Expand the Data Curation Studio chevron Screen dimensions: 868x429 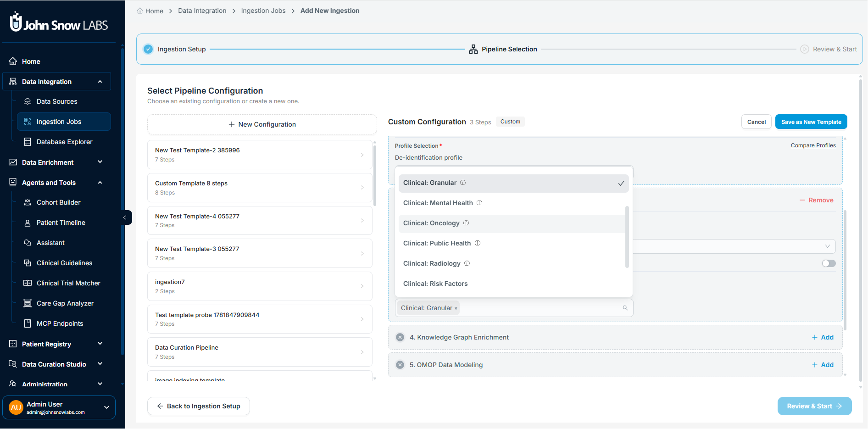click(100, 364)
